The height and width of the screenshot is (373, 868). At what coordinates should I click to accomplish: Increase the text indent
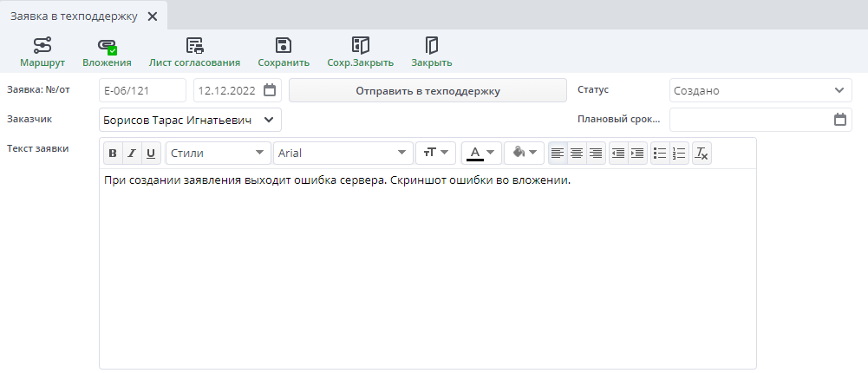coord(637,154)
